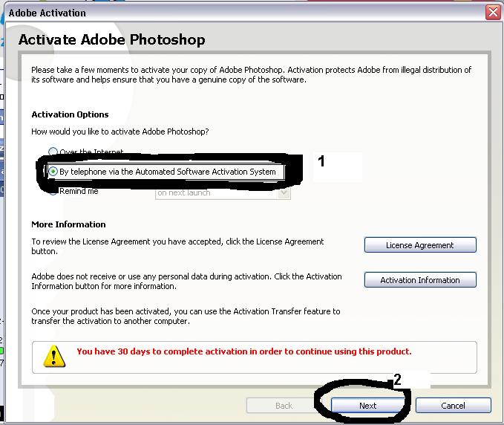The image size is (504, 425).
Task: Cancel the activation wizard
Action: [453, 406]
